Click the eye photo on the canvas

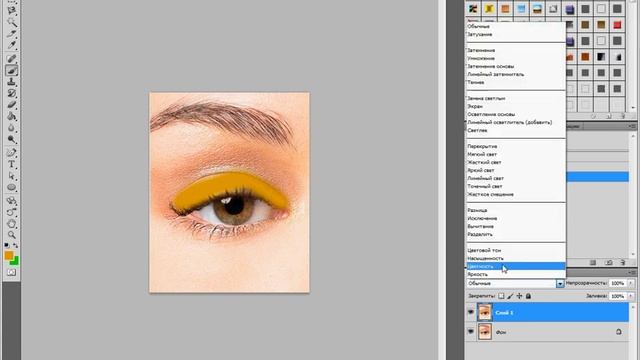pyautogui.click(x=229, y=192)
